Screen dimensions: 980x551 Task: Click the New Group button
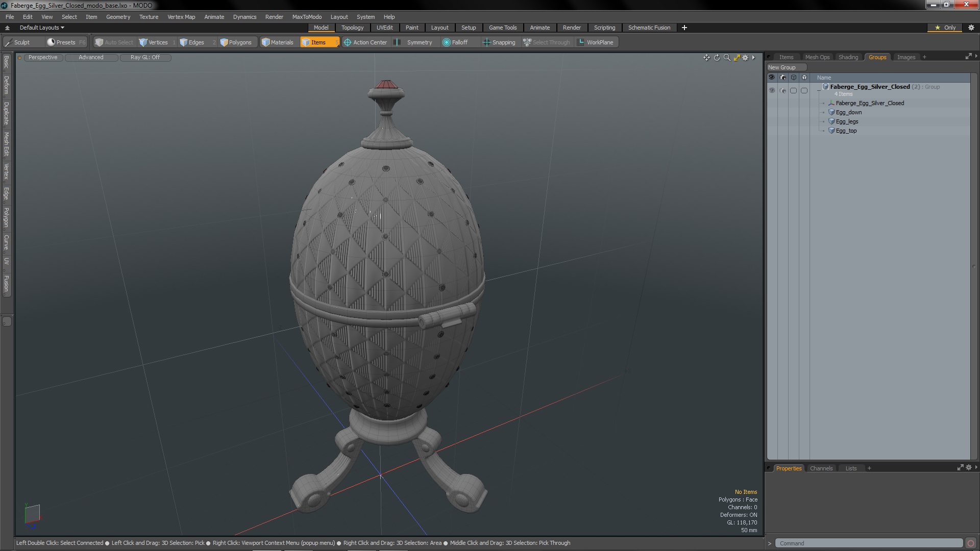coord(786,67)
